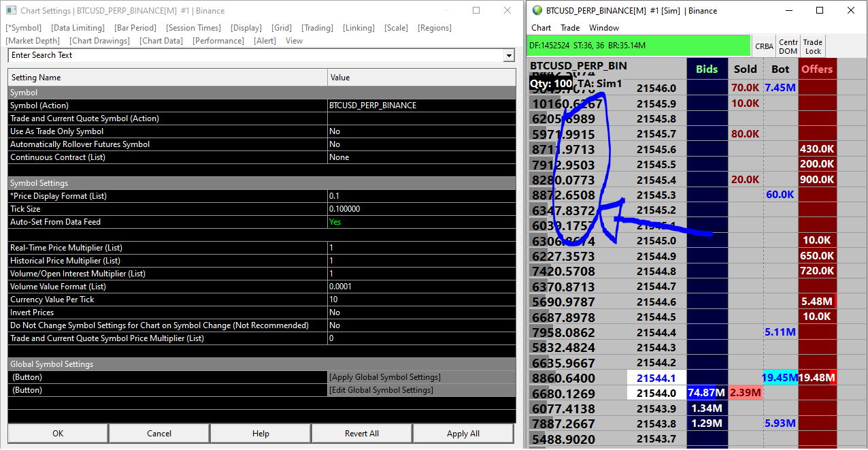Click the OK button
This screenshot has width=868, height=450.
58,434
